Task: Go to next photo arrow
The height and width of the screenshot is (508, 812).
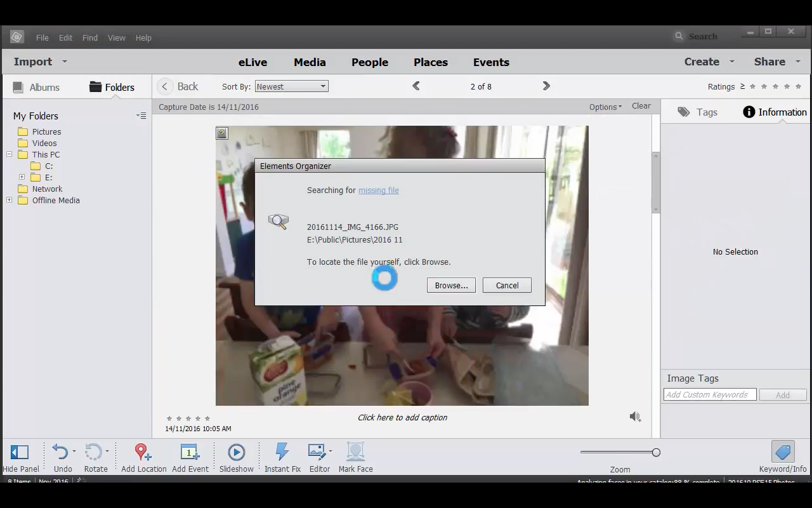Action: pyautogui.click(x=546, y=86)
